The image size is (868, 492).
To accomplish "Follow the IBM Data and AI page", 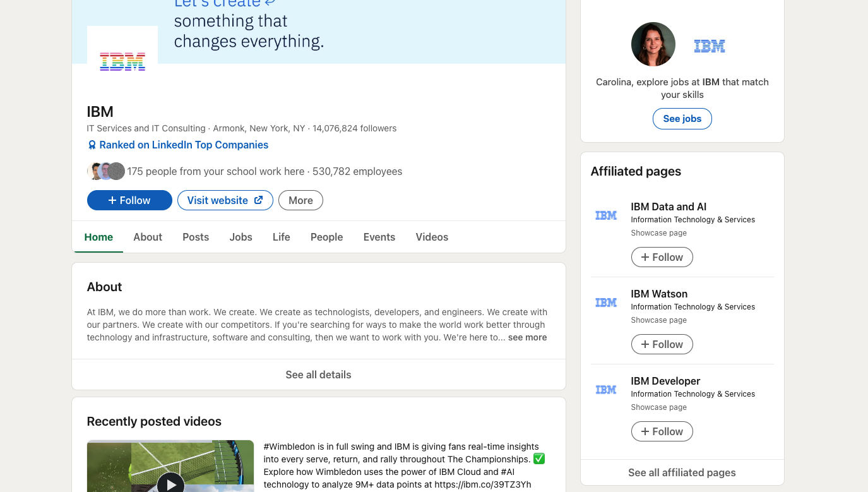I will point(662,257).
